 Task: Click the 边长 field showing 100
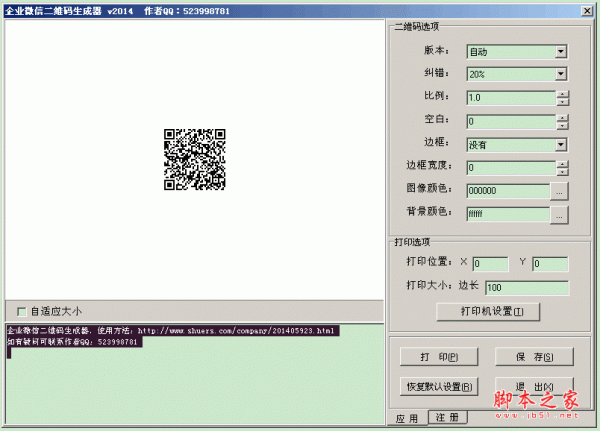[x=527, y=287]
